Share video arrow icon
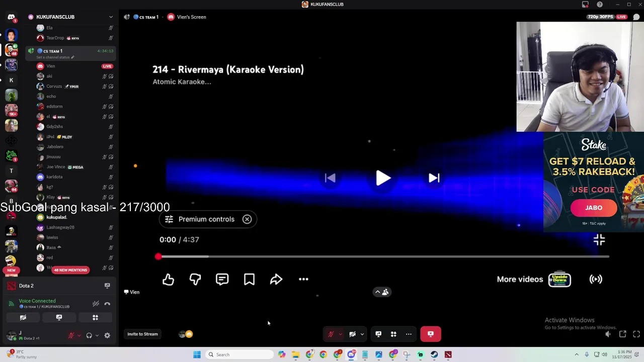Viewport: 644px width, 362px height. click(x=276, y=280)
